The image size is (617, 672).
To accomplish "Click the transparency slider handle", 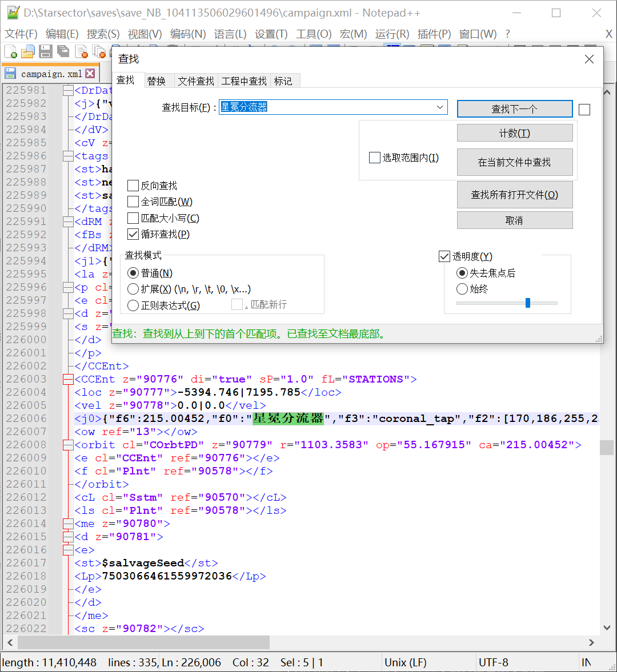I will 527,303.
